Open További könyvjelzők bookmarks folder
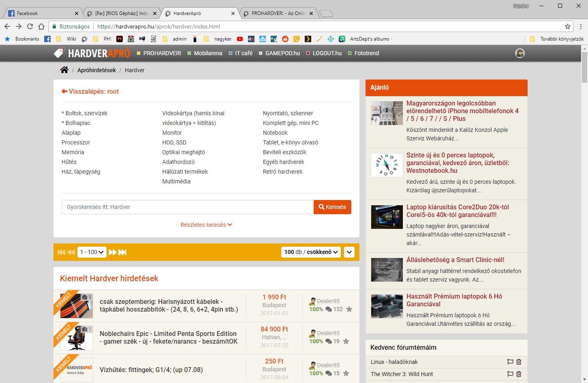This screenshot has height=383, width=588. [557, 39]
